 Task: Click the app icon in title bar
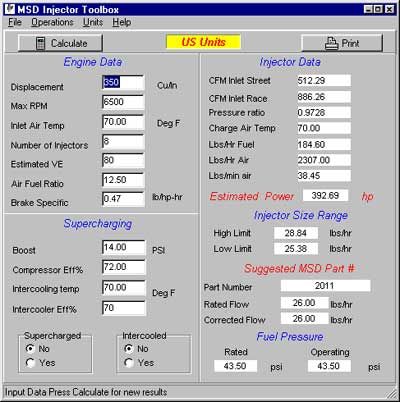9,9
